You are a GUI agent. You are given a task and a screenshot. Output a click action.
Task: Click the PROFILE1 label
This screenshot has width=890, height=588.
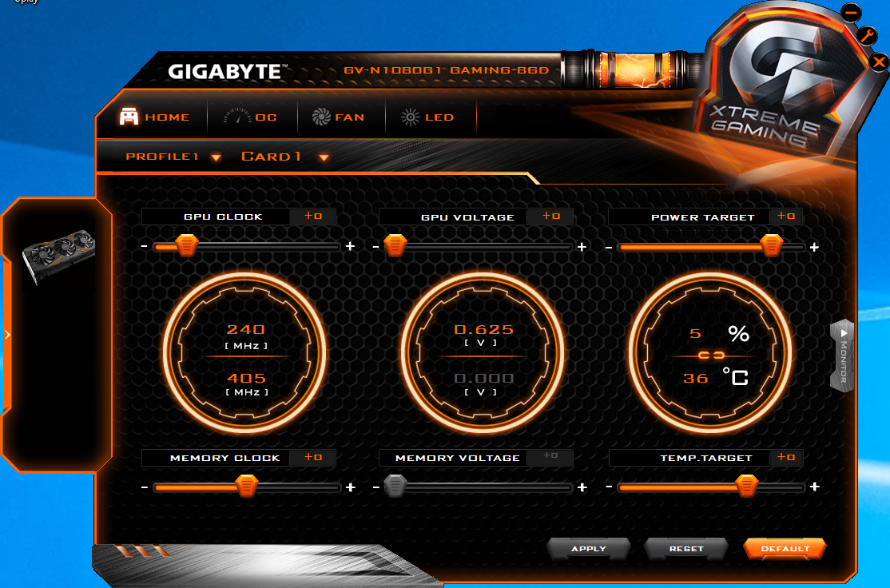click(x=161, y=157)
